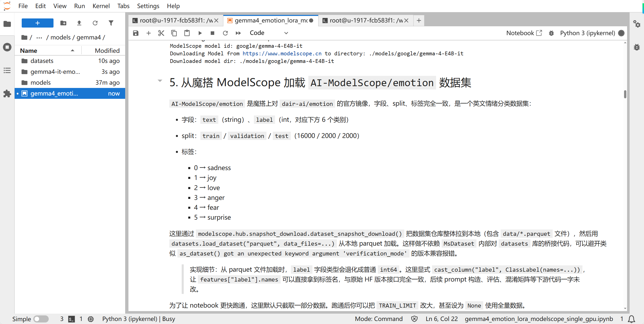Select the gemma4_emoti... notebook file

70,94
